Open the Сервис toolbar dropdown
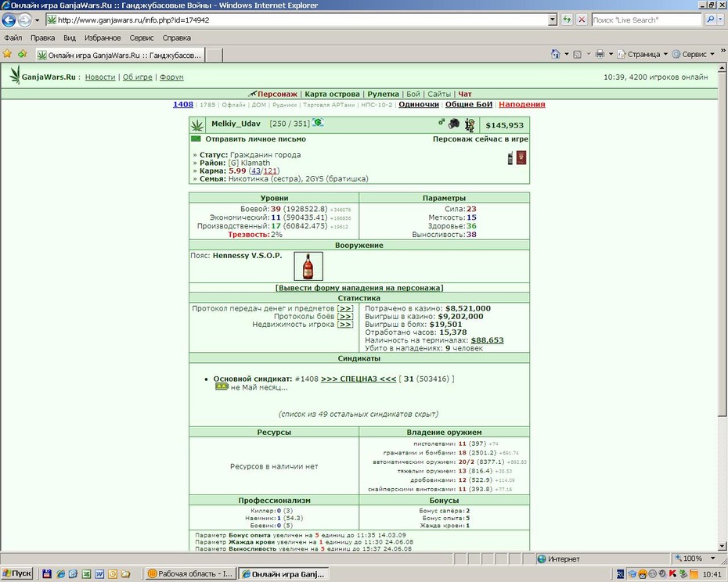Screen dimensions: 728x582 tap(694, 54)
